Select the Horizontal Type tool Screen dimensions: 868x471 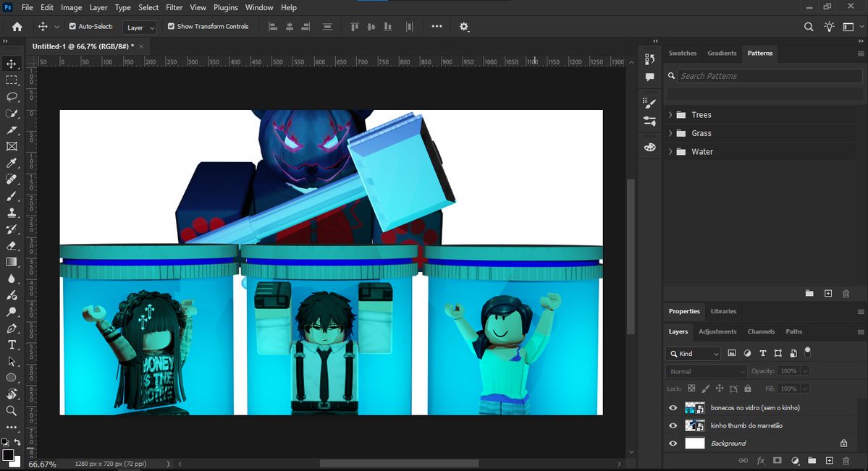(12, 345)
